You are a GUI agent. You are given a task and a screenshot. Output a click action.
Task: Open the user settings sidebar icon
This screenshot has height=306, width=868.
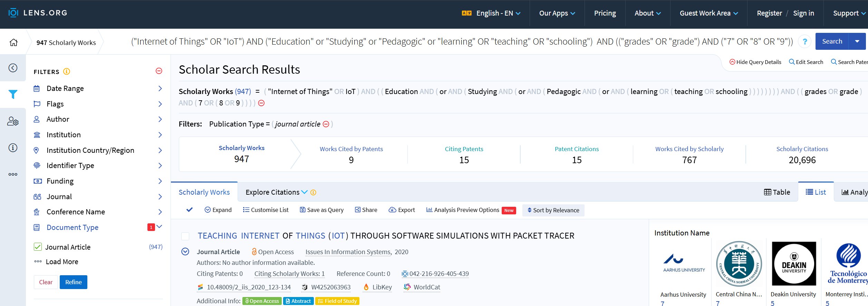(13, 121)
